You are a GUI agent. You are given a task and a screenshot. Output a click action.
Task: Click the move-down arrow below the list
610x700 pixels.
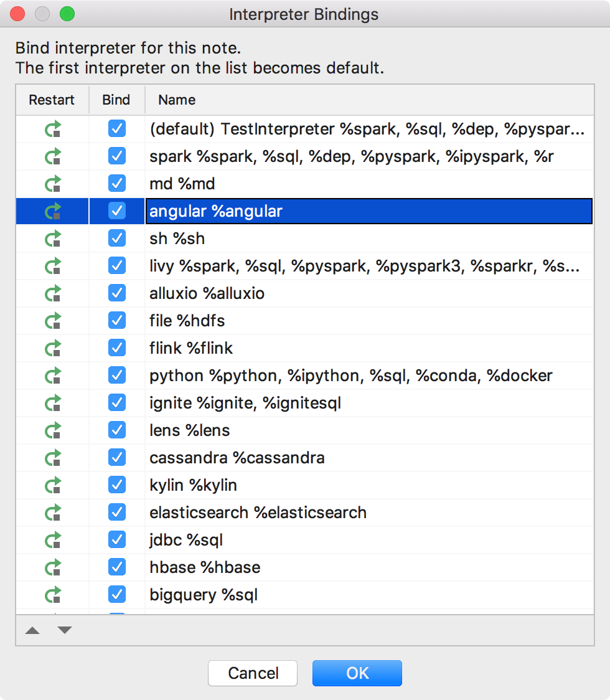point(64,630)
